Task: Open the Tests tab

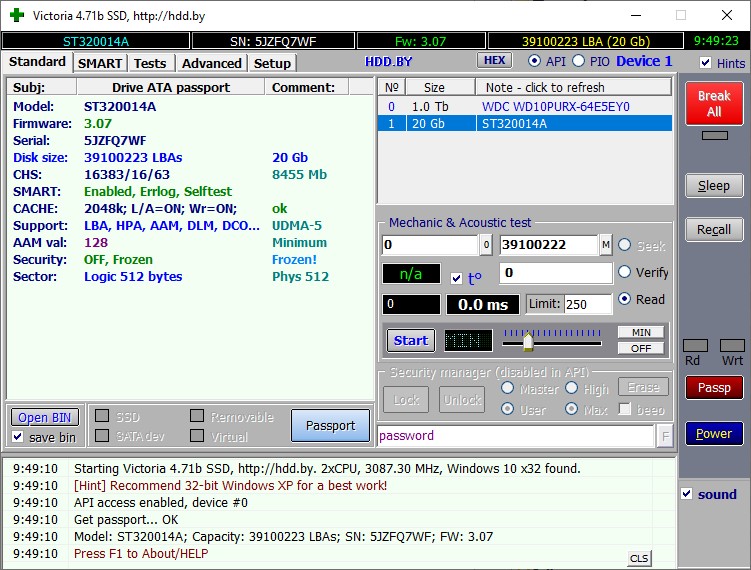Action: tap(150, 63)
